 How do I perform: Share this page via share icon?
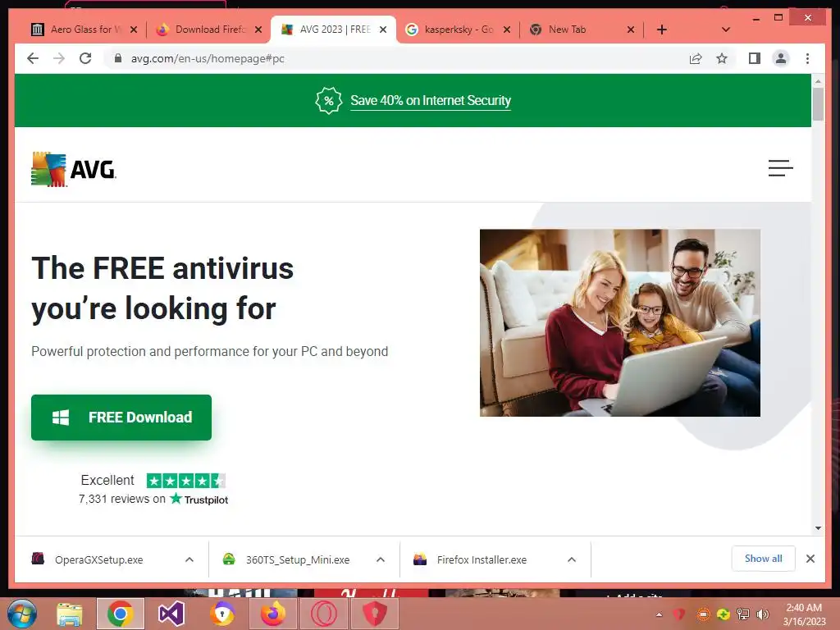click(x=696, y=58)
